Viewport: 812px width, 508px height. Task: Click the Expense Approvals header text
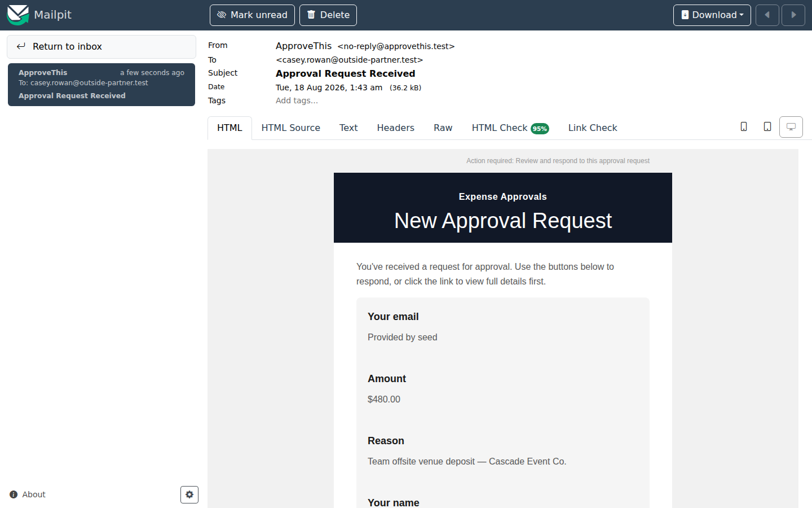(x=503, y=196)
